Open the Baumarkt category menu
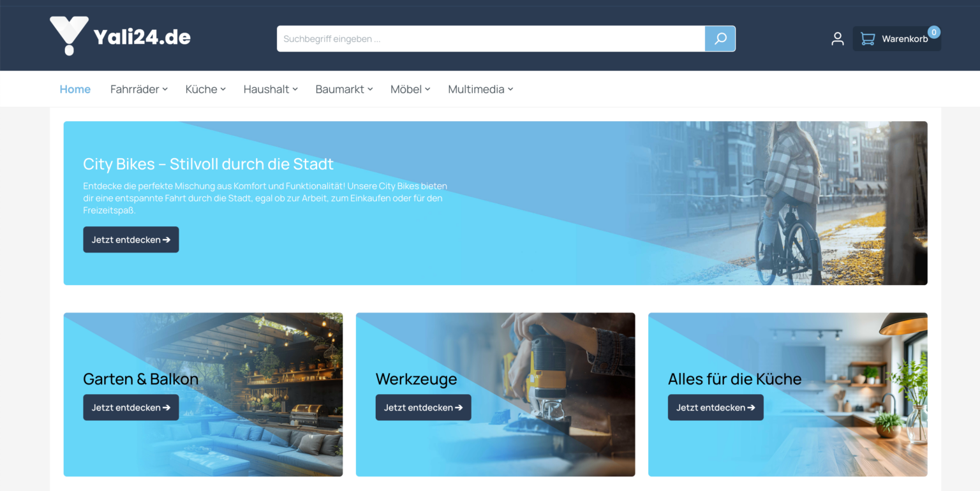This screenshot has width=980, height=491. (344, 89)
